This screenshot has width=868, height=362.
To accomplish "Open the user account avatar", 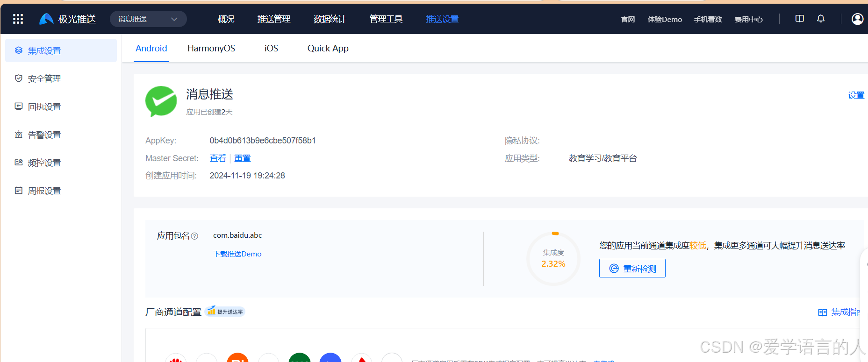I will pos(857,19).
